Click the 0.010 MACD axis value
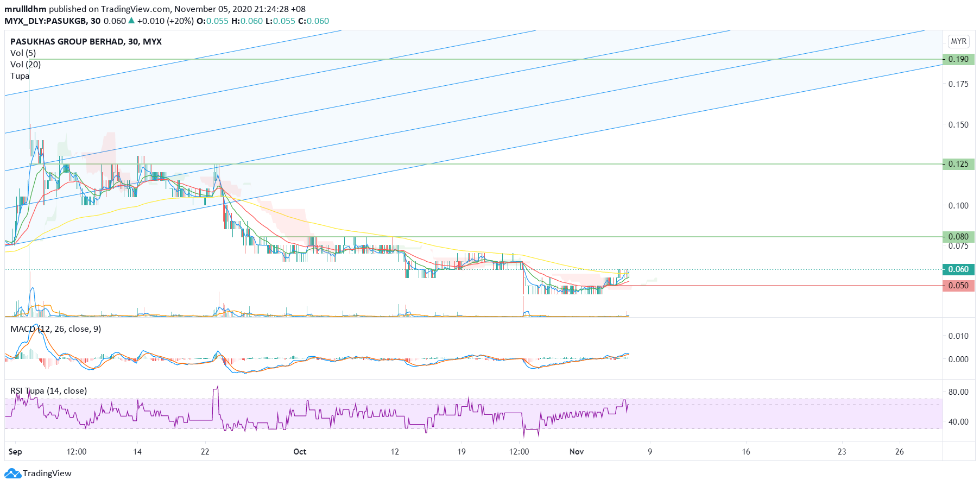Screen dimensions: 980x486 (958, 336)
